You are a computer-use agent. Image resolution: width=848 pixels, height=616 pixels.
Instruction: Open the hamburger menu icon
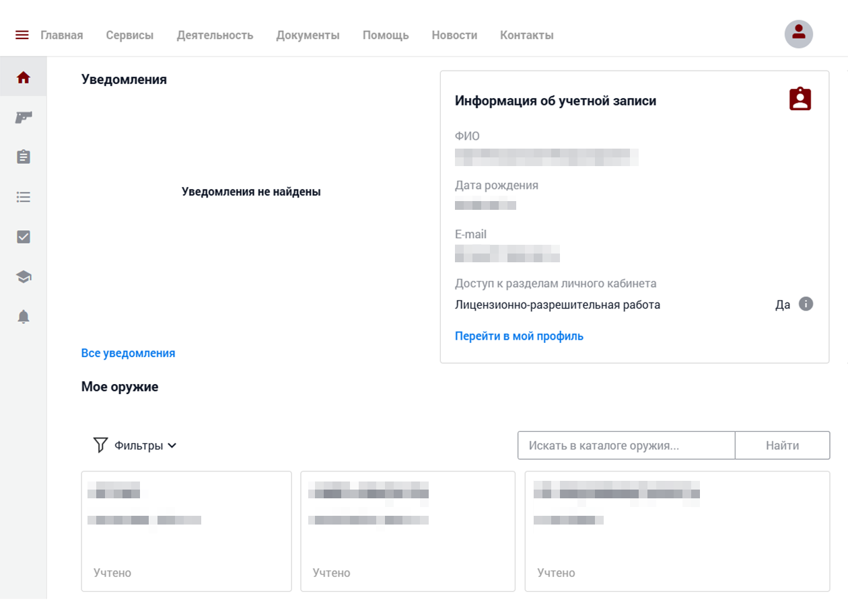22,35
